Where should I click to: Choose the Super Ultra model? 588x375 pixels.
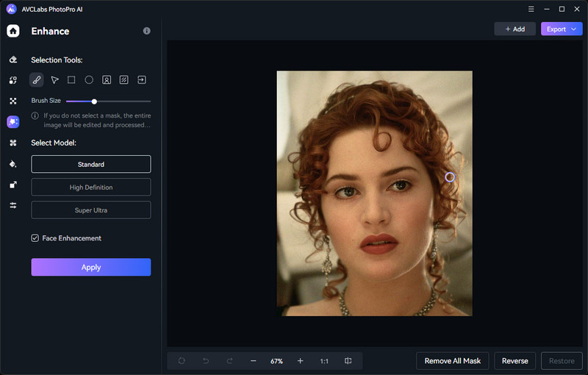point(91,210)
